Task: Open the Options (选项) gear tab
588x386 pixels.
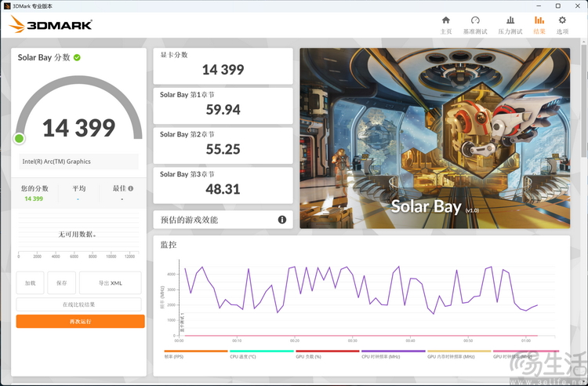Action: 562,25
